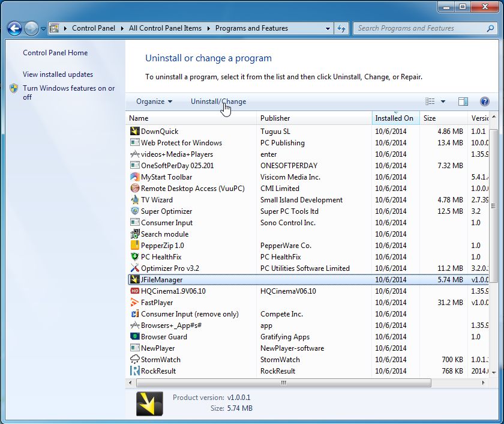The width and height of the screenshot is (504, 424).
Task: Click the vertical scrollbar down arrow
Action: point(494,372)
